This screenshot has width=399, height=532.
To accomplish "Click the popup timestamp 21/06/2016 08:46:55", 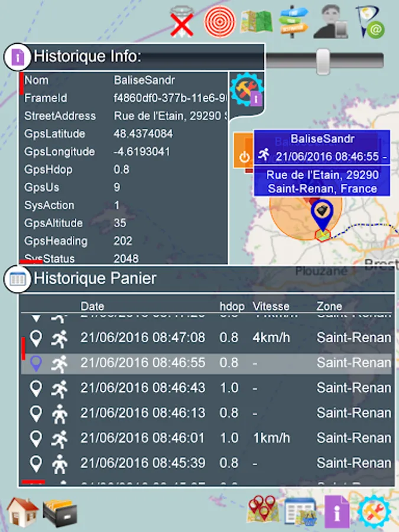I will [x=327, y=157].
